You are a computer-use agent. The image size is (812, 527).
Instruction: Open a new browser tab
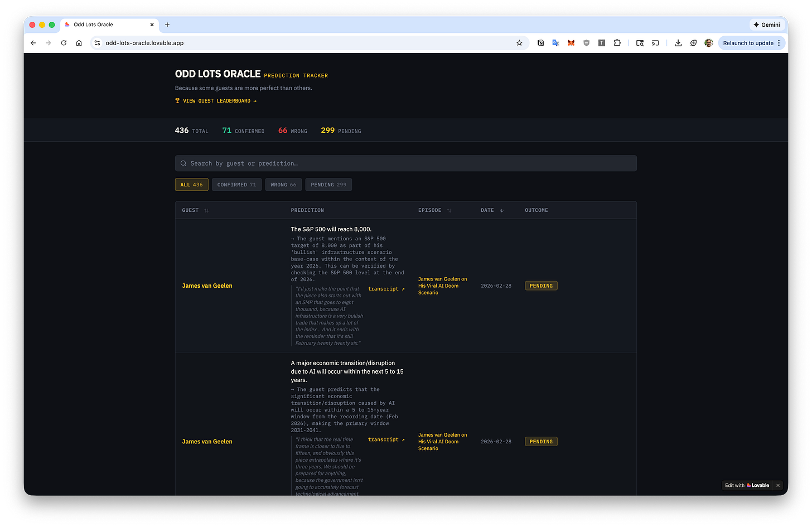click(167, 25)
